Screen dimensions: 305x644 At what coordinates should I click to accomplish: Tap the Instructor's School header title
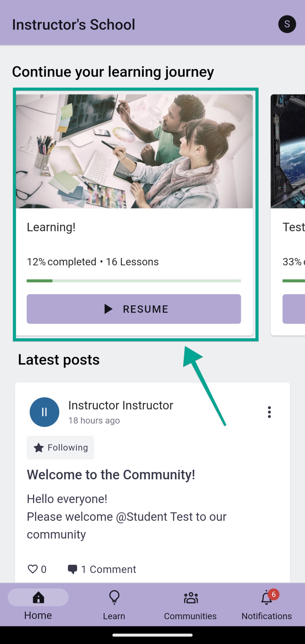point(74,25)
